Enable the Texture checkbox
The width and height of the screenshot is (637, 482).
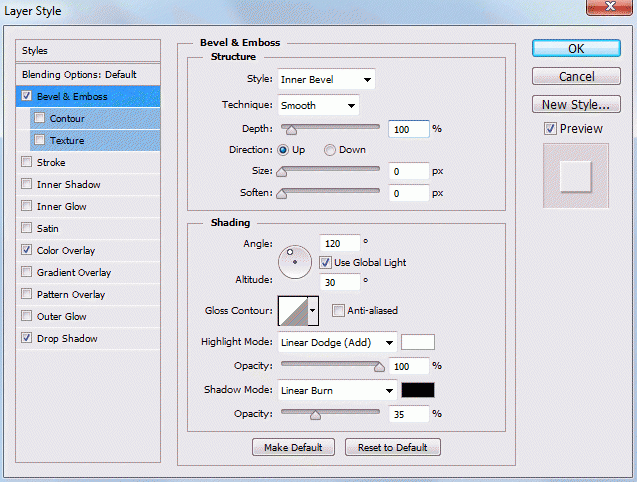(x=39, y=140)
